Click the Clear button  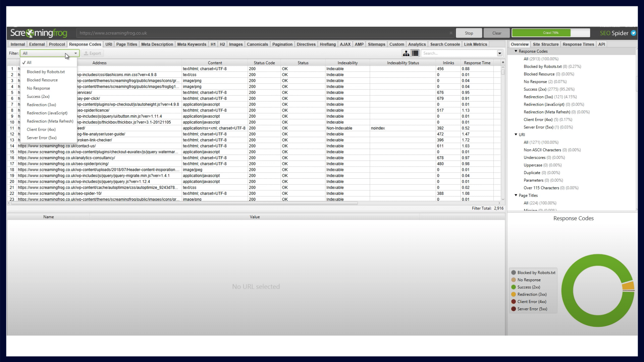pyautogui.click(x=497, y=33)
